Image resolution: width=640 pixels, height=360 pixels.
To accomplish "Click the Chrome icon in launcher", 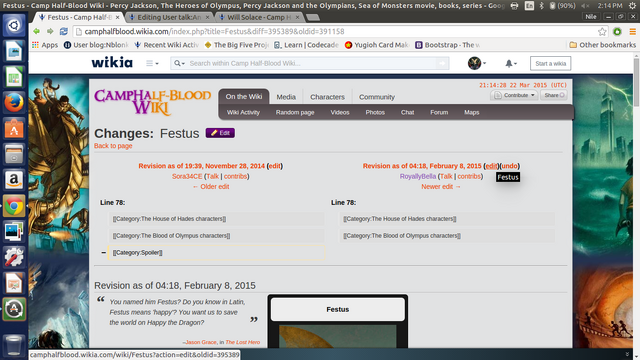I will 14,206.
